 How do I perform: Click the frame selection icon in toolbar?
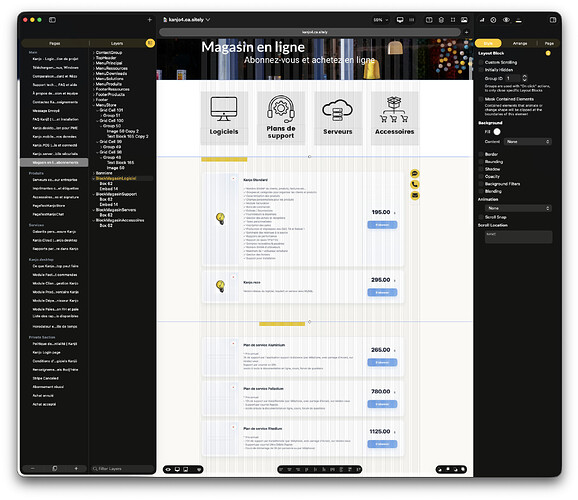click(x=453, y=20)
